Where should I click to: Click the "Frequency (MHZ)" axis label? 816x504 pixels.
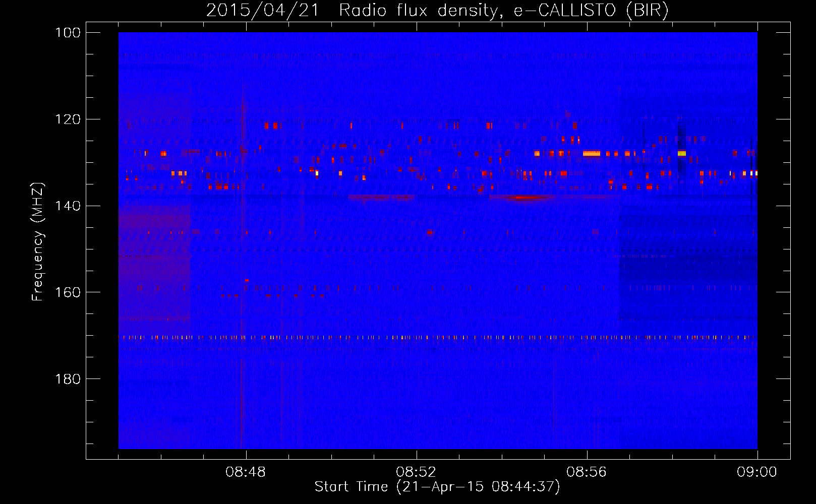(x=38, y=242)
